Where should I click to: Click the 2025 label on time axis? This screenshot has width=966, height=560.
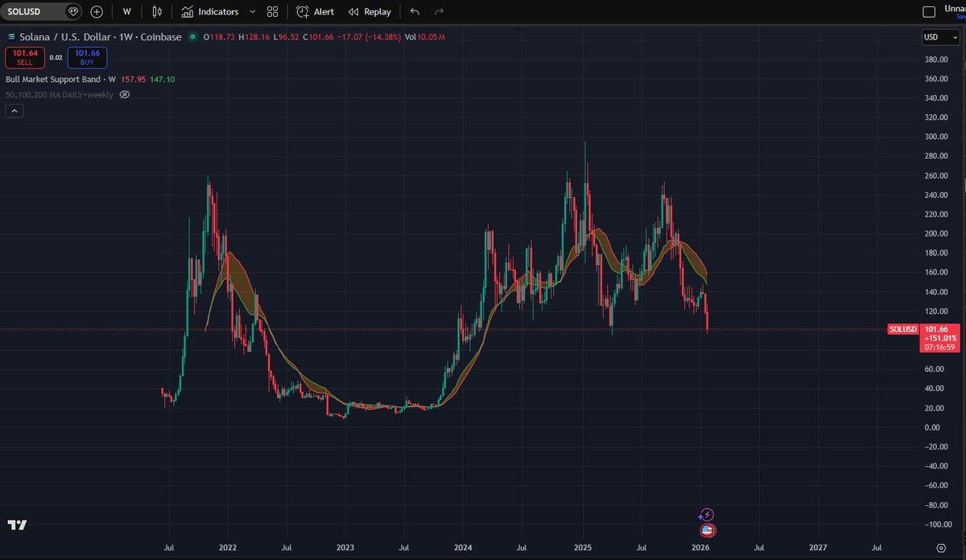click(x=582, y=547)
